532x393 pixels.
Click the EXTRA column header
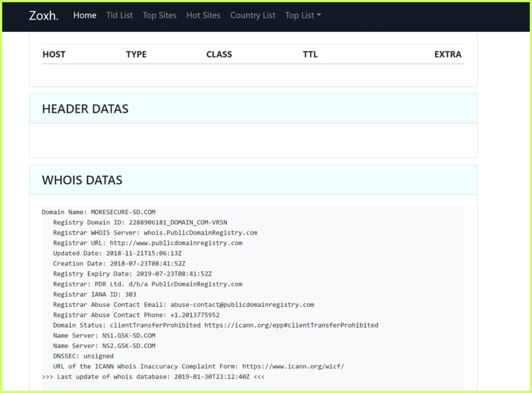[448, 54]
